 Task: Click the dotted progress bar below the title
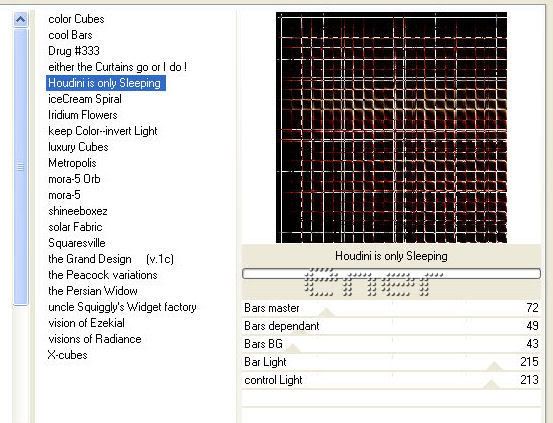click(x=391, y=274)
